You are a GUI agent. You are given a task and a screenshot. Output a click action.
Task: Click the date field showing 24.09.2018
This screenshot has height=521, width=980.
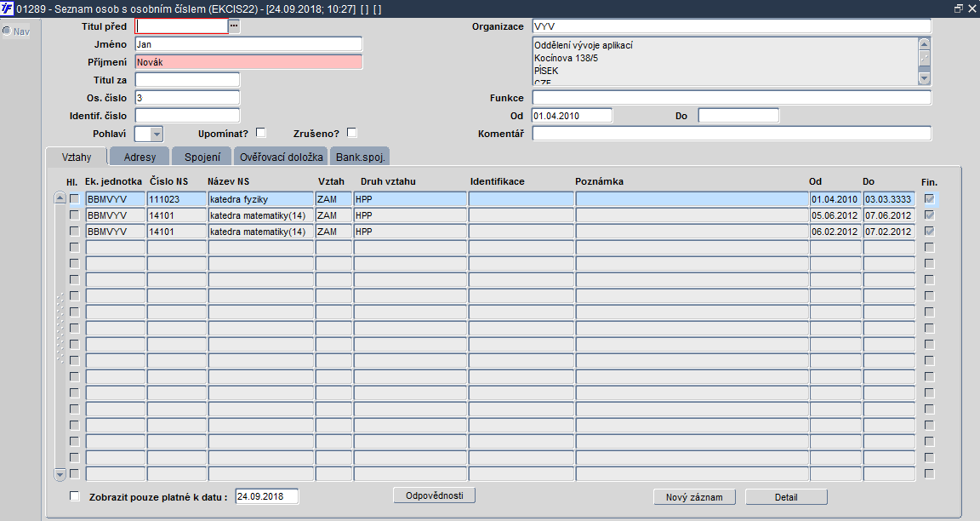point(267,496)
